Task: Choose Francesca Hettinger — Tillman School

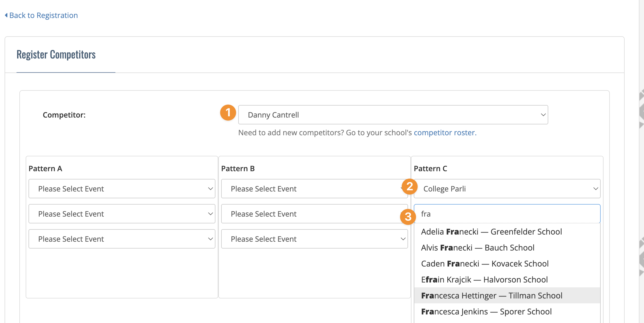Action: tap(507, 296)
